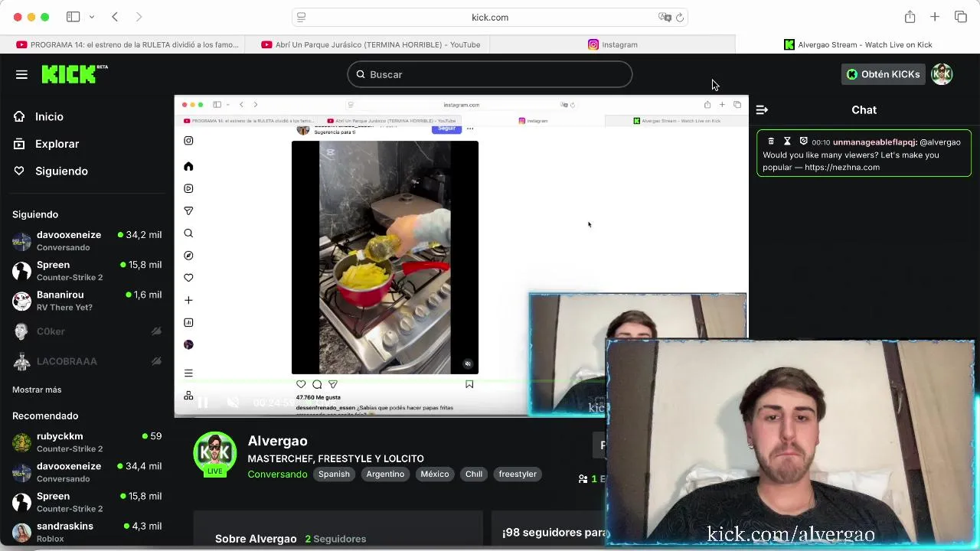Reload the page in Safari
This screenshot has height=551, width=980.
tap(680, 17)
